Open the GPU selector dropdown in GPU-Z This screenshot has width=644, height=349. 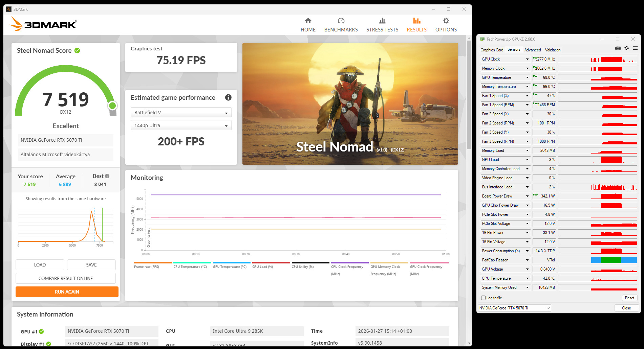pyautogui.click(x=514, y=308)
